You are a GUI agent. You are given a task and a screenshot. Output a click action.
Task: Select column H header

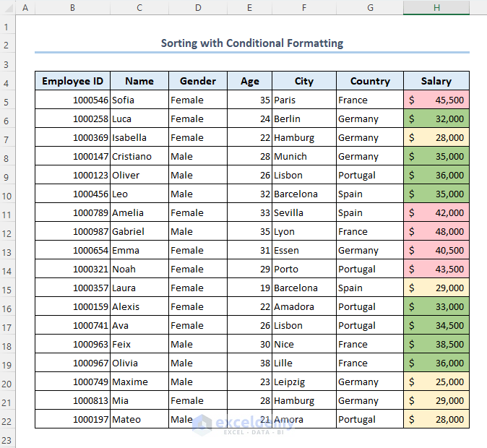point(436,7)
